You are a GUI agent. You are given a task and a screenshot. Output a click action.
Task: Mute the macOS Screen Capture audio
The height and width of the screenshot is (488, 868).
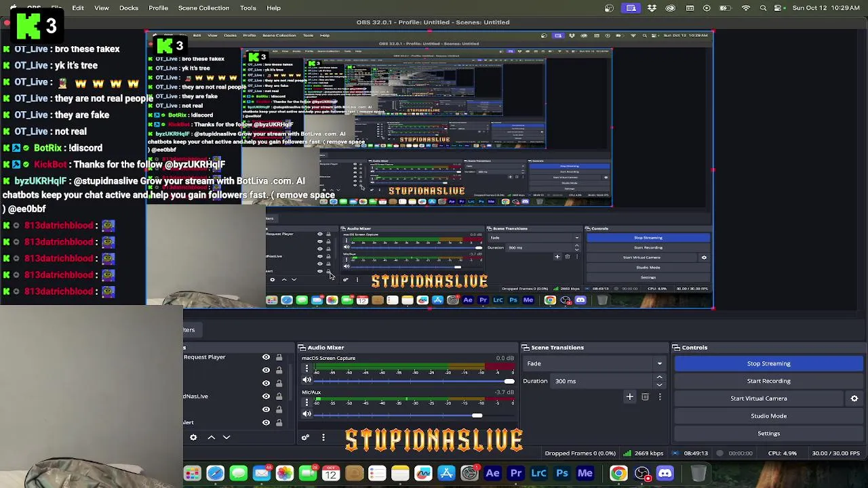click(307, 381)
